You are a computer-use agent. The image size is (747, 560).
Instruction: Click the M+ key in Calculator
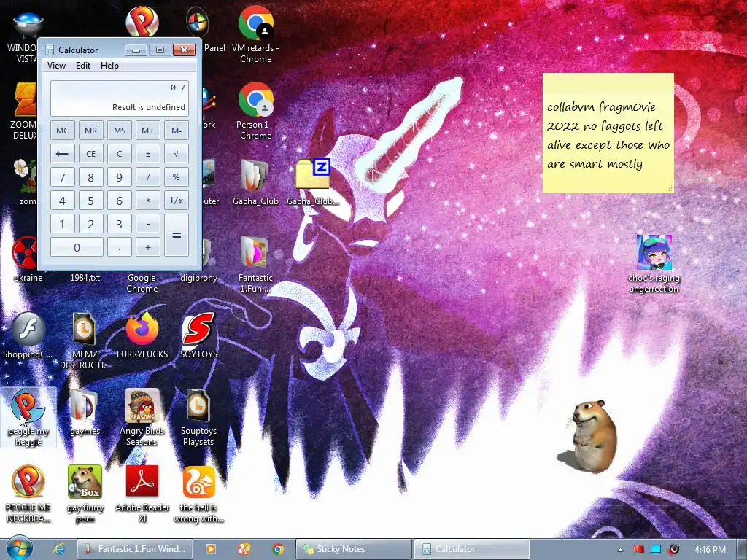coord(147,131)
